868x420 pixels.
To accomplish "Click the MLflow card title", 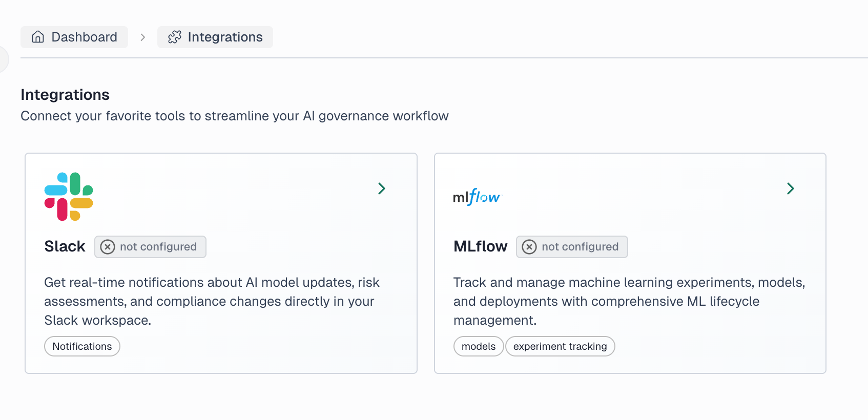I will pyautogui.click(x=480, y=246).
